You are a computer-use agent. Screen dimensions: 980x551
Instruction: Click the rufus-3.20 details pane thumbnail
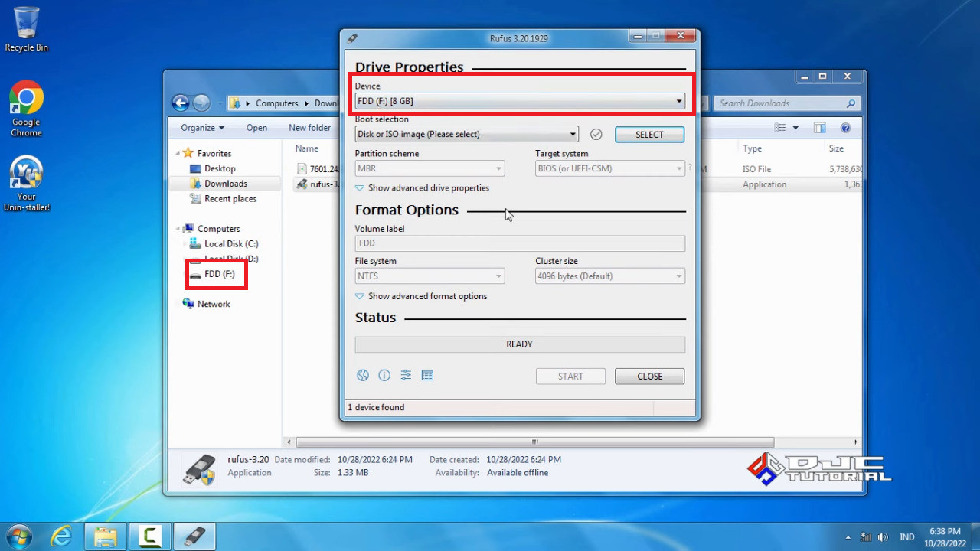point(199,469)
